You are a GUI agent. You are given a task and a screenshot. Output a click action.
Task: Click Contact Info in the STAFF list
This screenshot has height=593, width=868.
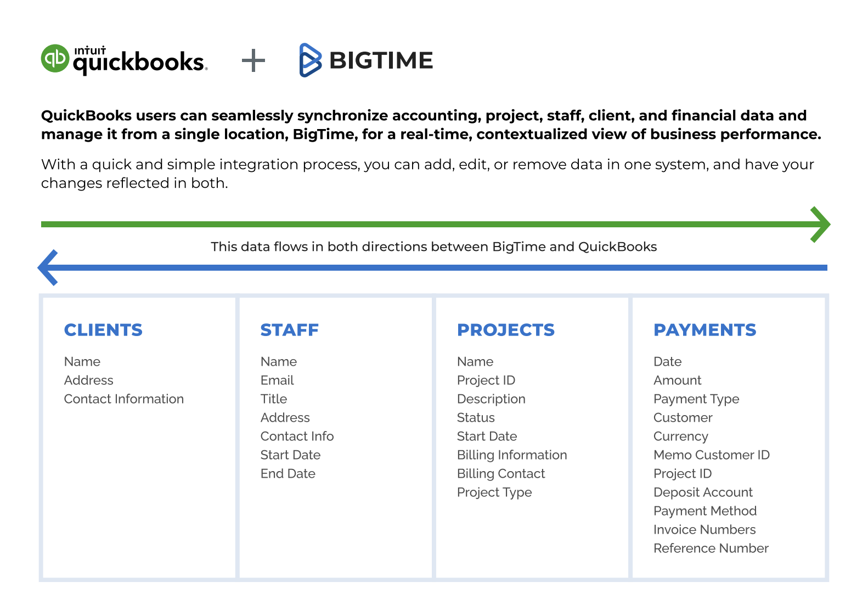point(297,437)
